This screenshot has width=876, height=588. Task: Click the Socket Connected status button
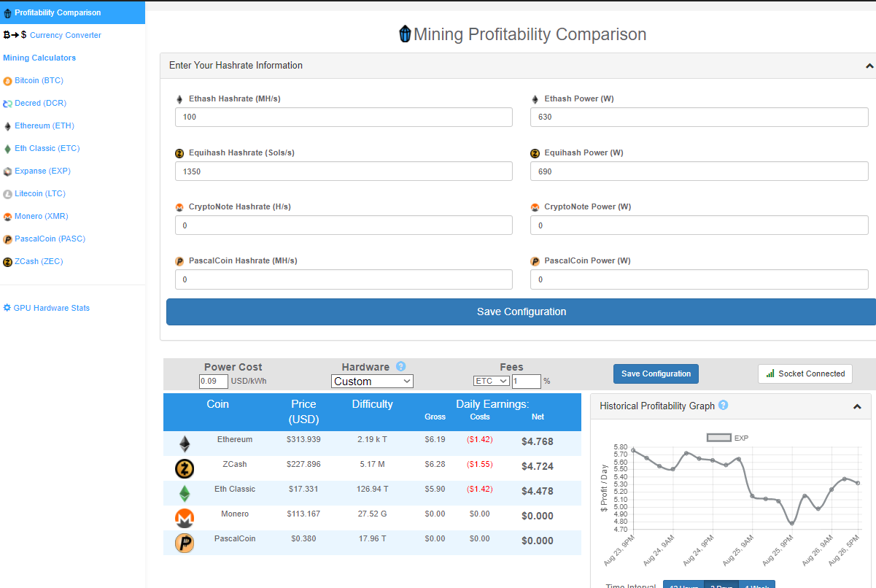tap(805, 374)
